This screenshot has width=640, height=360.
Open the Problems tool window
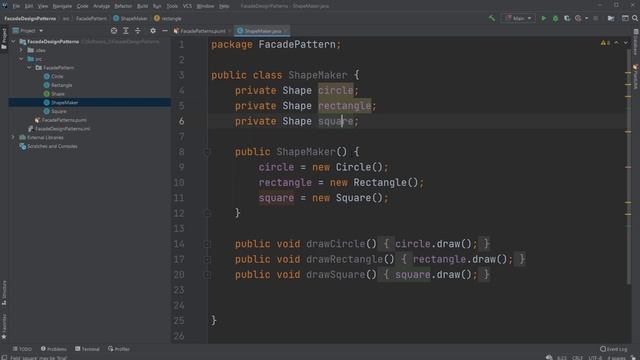53,349
